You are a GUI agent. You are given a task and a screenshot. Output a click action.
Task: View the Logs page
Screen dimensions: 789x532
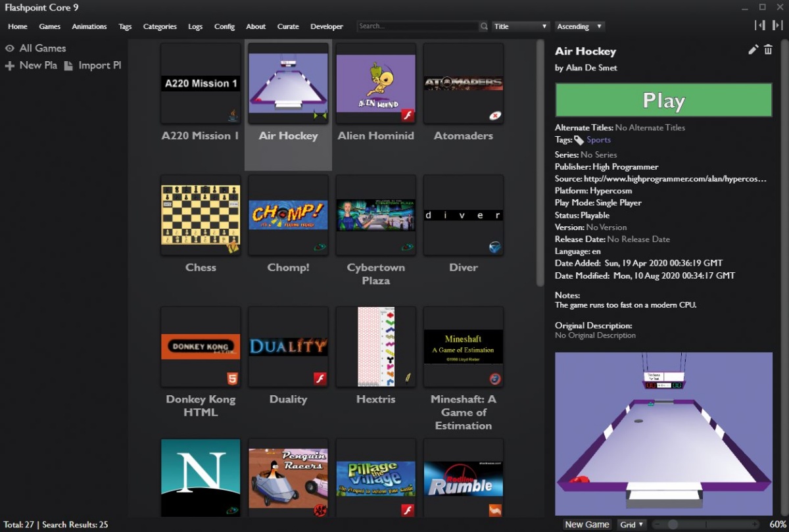click(195, 26)
